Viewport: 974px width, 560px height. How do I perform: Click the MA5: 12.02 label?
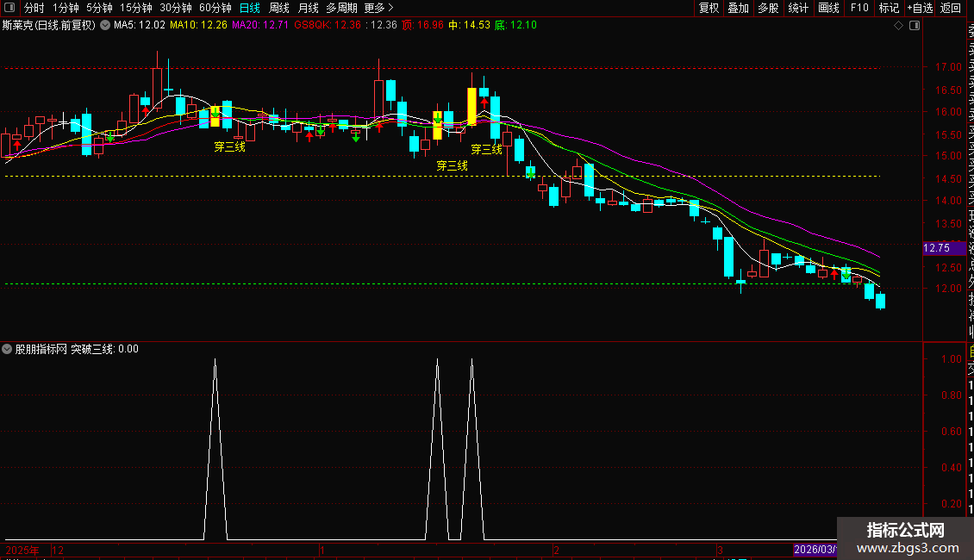pyautogui.click(x=139, y=26)
